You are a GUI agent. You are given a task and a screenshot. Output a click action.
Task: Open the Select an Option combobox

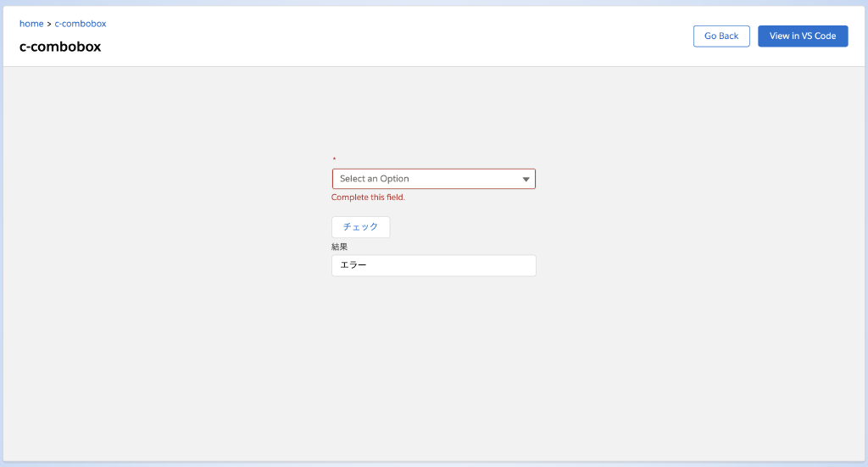tap(433, 179)
